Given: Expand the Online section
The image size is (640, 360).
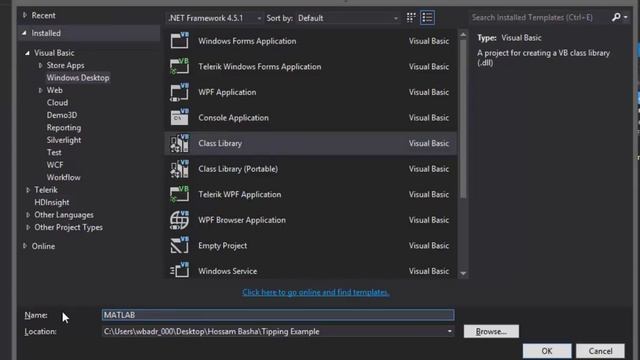Looking at the screenshot, I should coord(25,246).
